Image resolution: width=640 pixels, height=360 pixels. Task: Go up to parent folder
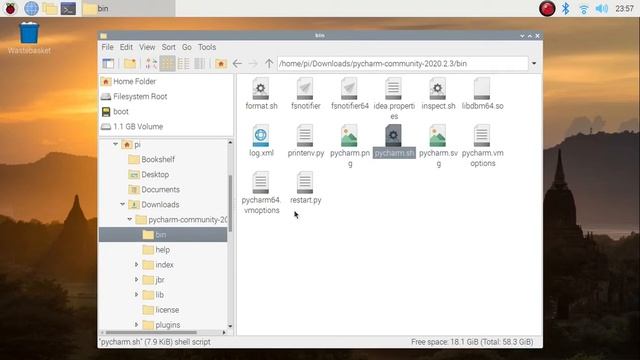(269, 63)
